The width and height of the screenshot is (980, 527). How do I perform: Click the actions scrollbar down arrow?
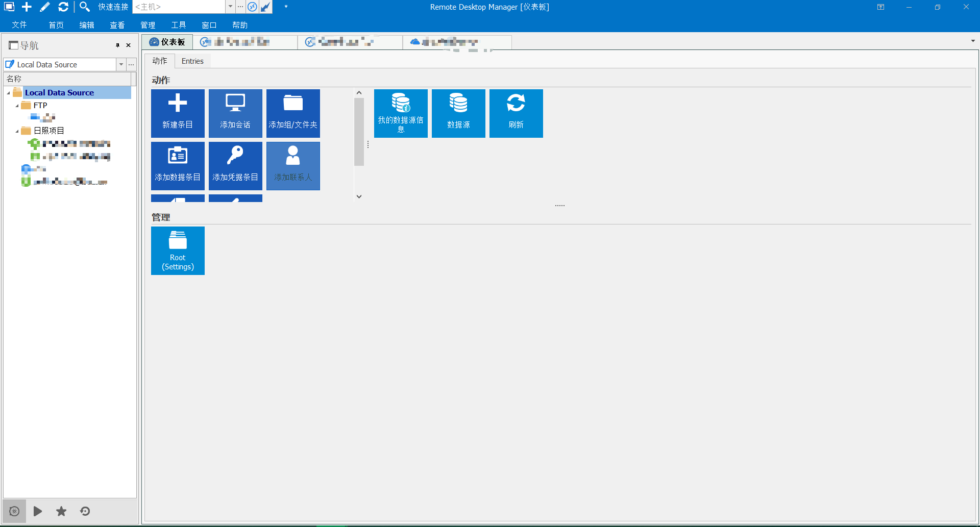[x=359, y=196]
